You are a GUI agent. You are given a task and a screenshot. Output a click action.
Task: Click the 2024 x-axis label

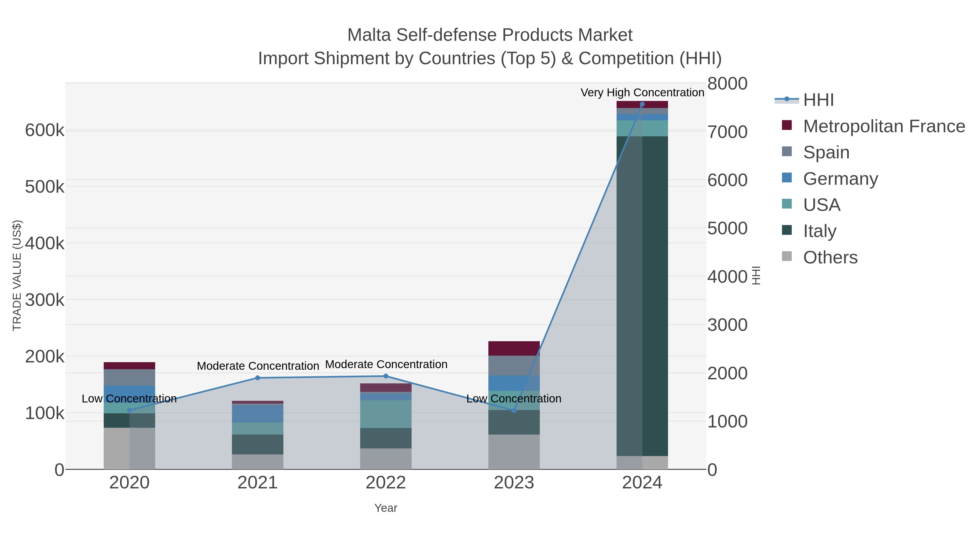642,483
